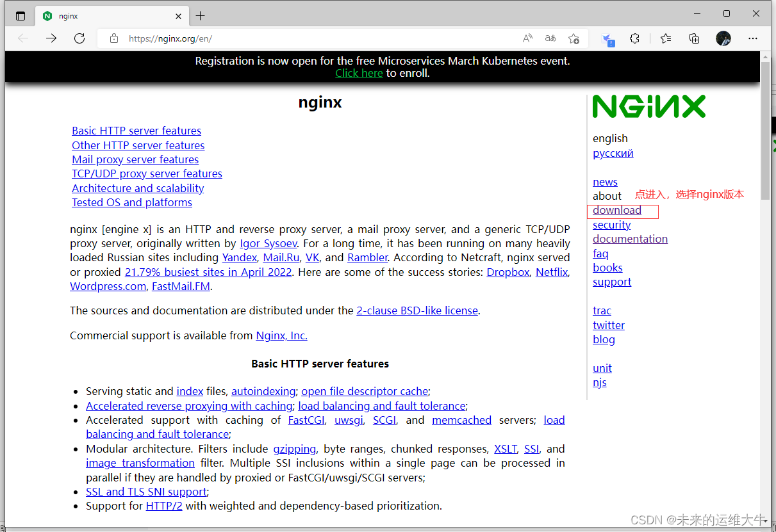Click the memcached link
The width and height of the screenshot is (776, 532).
pyautogui.click(x=461, y=420)
